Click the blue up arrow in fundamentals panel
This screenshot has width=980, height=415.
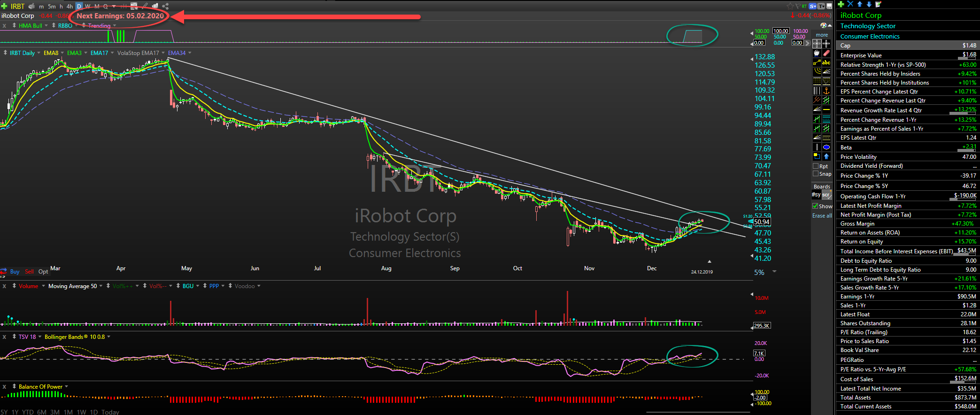pos(860,4)
